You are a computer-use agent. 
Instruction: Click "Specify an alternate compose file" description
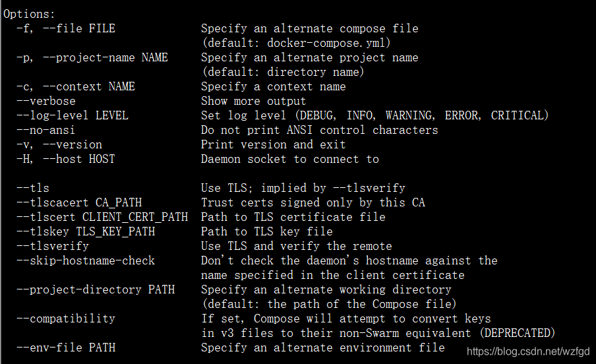(x=310, y=28)
